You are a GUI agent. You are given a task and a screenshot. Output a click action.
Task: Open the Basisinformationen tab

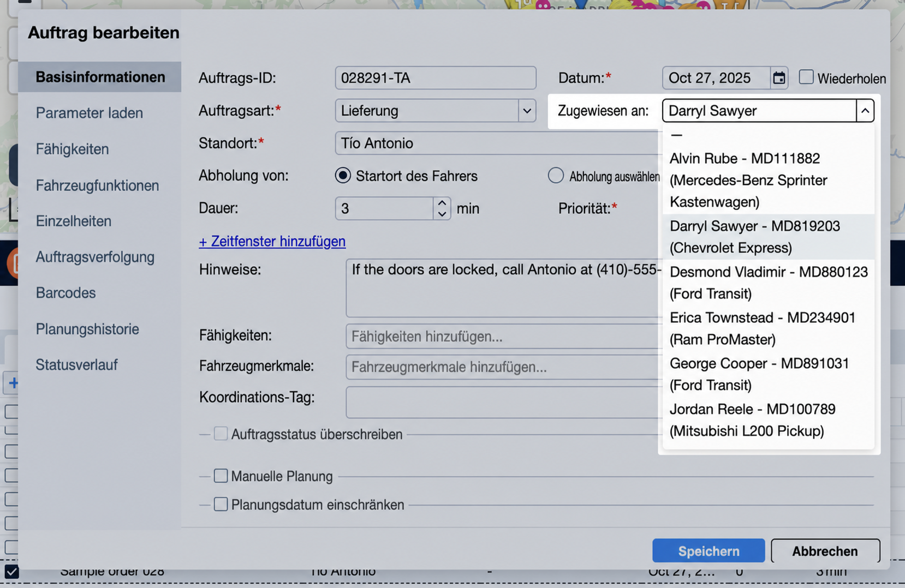(x=100, y=77)
